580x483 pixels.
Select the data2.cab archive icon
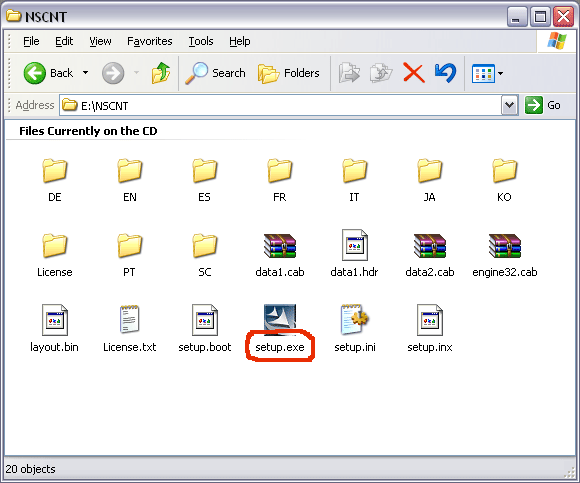point(429,246)
